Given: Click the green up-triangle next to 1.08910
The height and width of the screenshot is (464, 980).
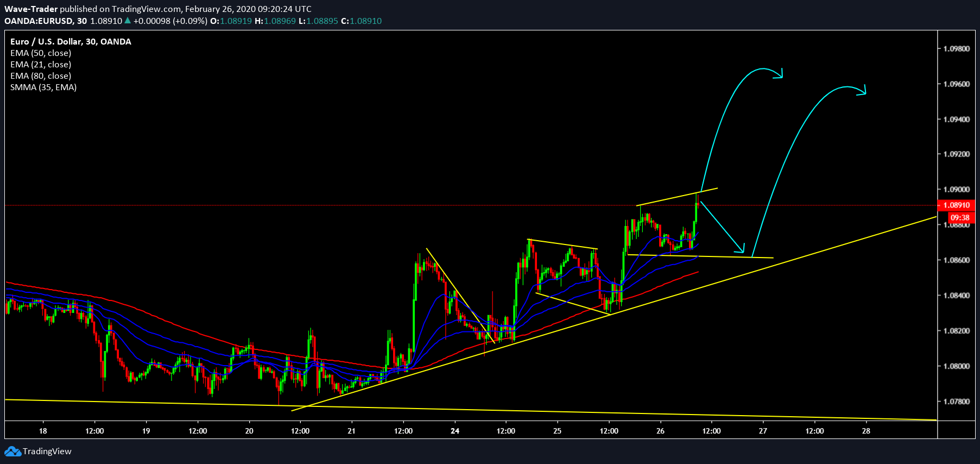Looking at the screenshot, I should tap(128, 21).
